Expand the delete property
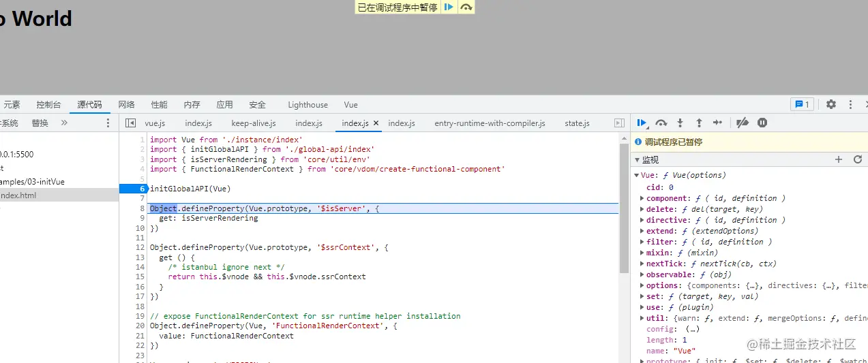Viewport: 868px width, 363px height. tap(642, 209)
